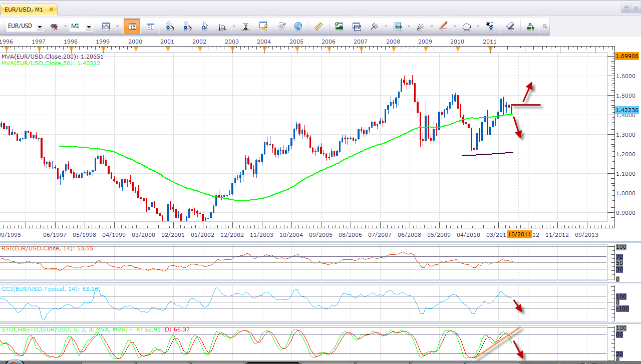The width and height of the screenshot is (641, 364).
Task: Click the 1.2000 price axis label
Action: click(625, 154)
